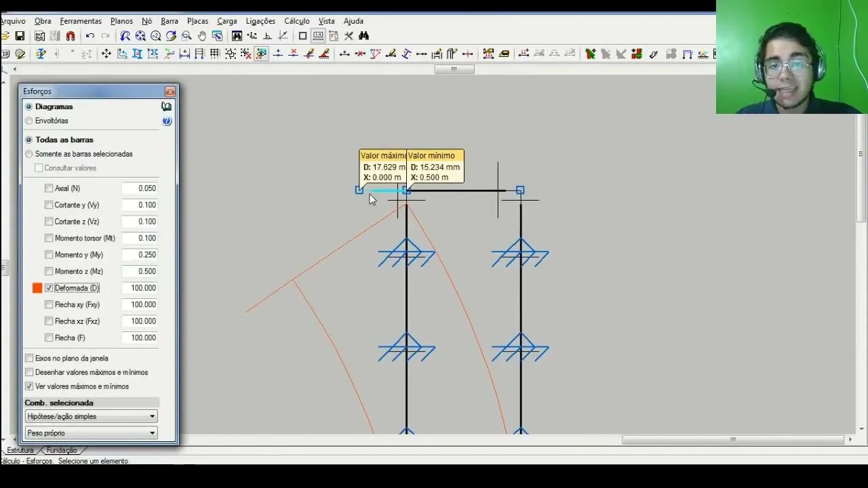Enable the Momento torsor (Mt) checkbox

[x=49, y=238]
